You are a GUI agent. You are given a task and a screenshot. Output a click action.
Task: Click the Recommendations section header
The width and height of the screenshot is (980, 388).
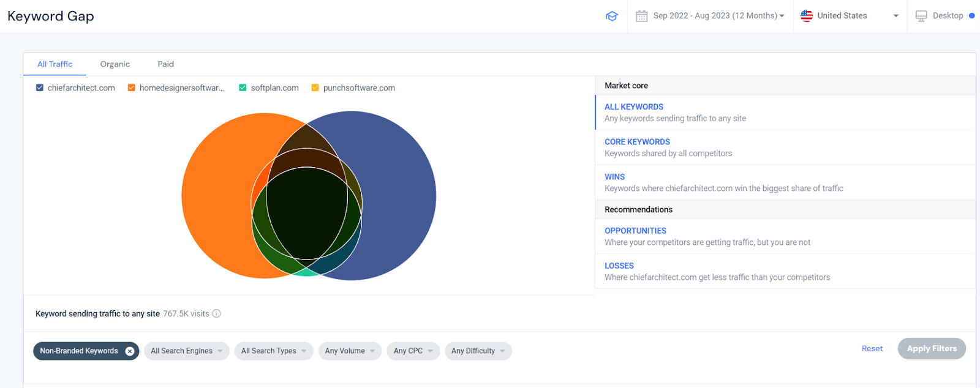(785, 209)
